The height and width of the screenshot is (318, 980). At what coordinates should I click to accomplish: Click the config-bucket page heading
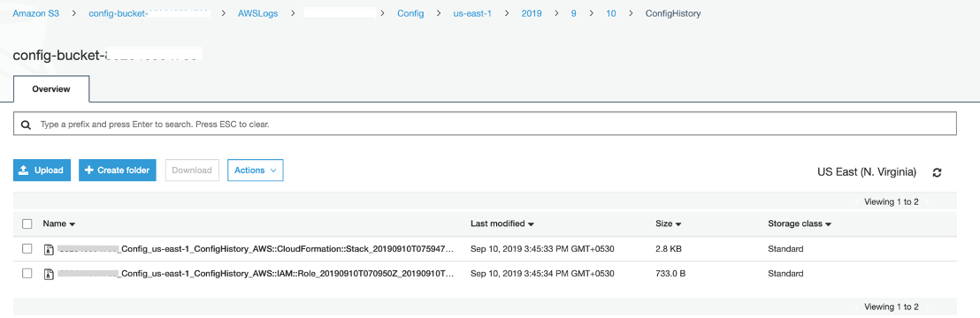(108, 55)
